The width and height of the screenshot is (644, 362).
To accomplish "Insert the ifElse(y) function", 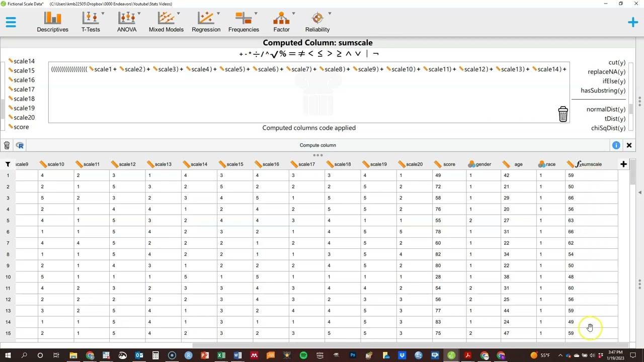I will tap(614, 81).
